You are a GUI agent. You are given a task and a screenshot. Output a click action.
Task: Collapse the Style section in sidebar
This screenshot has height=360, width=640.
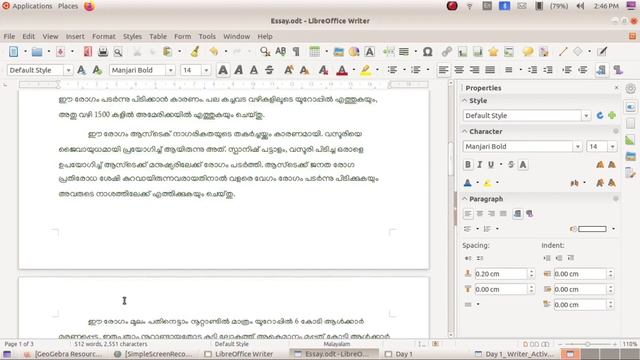tap(464, 100)
